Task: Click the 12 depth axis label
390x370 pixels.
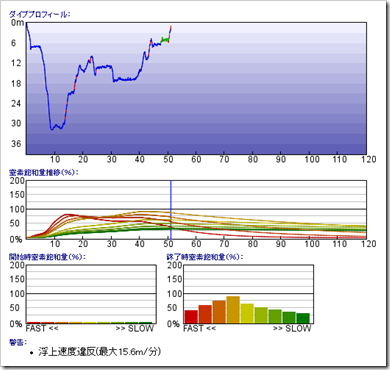Action: (x=16, y=63)
